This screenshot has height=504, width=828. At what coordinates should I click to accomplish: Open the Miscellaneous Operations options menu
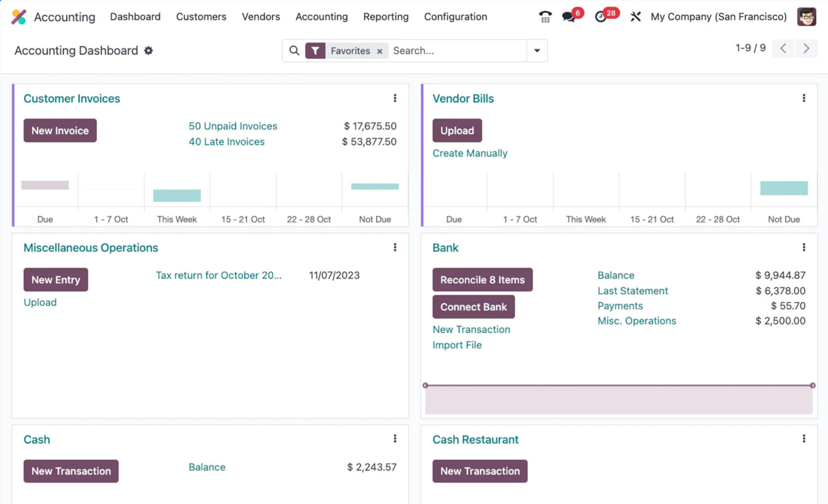(x=395, y=247)
